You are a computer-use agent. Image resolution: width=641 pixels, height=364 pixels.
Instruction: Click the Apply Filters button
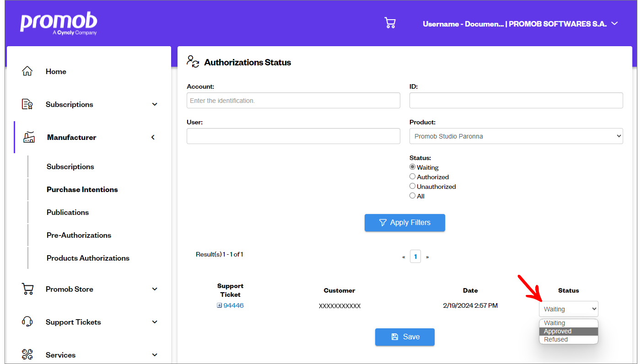click(x=405, y=223)
